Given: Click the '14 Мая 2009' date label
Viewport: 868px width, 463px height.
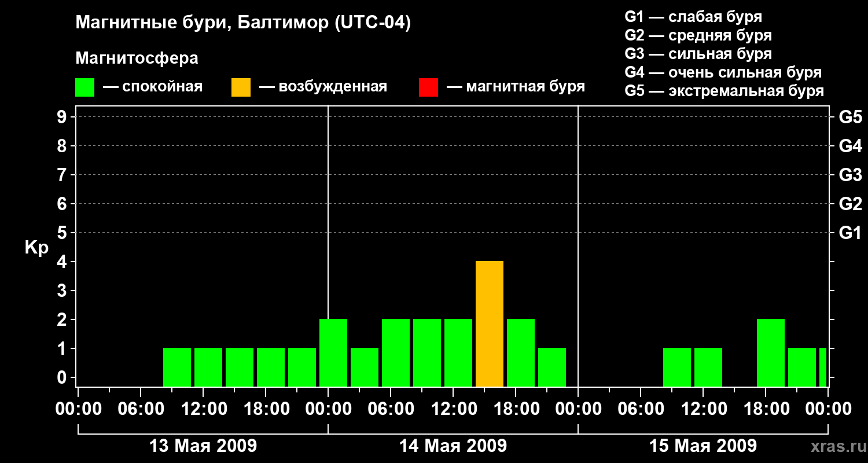Looking at the screenshot, I should [x=453, y=446].
